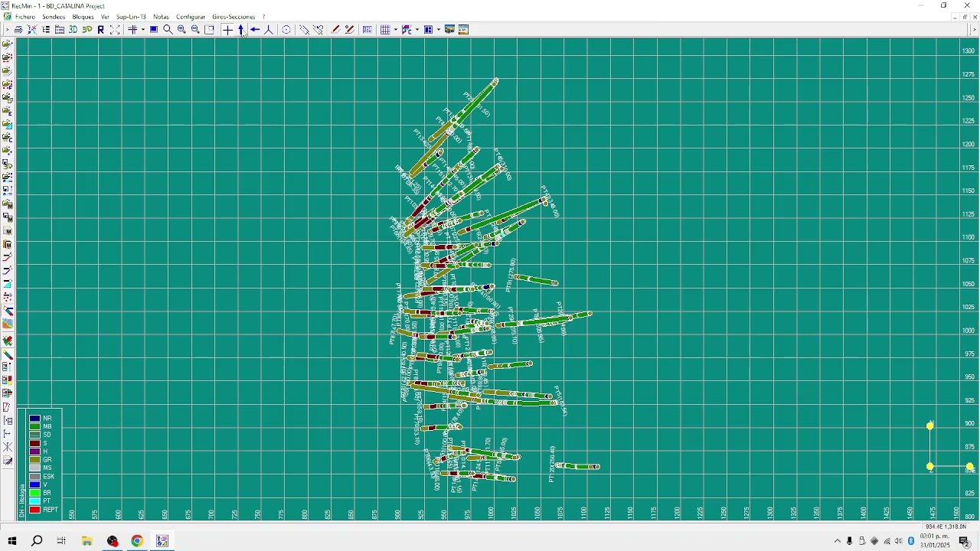Click the crosshair grid toolbar icon
Screen dimensions: 980x551
(132, 30)
